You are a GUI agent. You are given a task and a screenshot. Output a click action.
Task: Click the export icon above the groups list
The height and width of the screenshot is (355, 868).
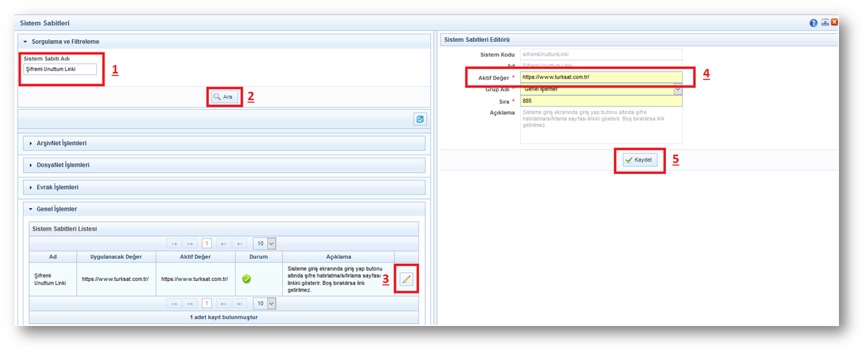coord(420,119)
